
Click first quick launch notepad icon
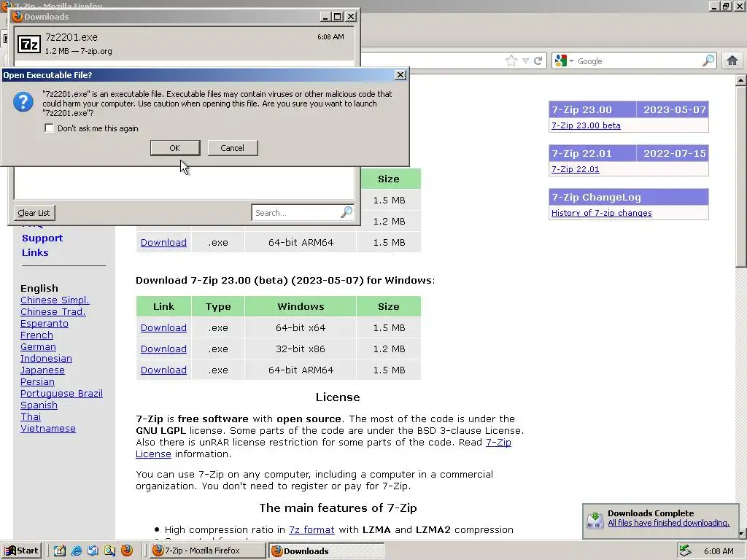[60, 551]
